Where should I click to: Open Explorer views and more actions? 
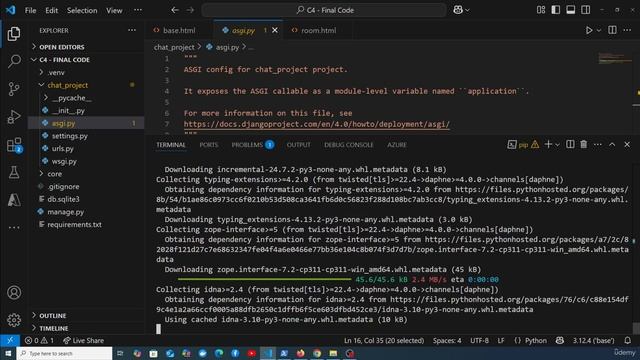point(132,30)
